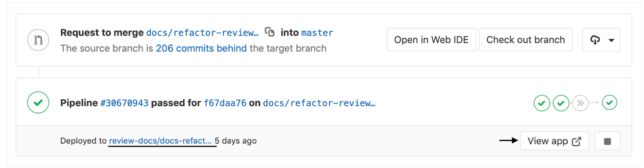Click the cloud download icon
Image resolution: width=644 pixels, height=168 pixels.
tap(595, 40)
